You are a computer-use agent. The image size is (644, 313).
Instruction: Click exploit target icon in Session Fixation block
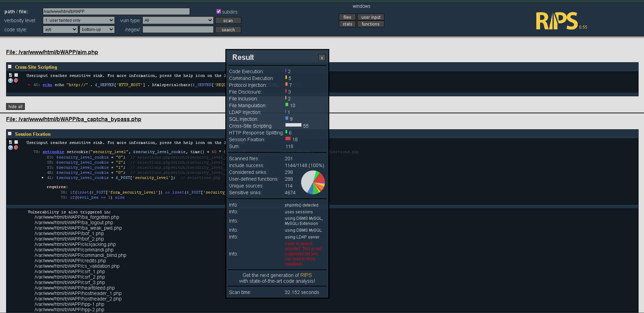click(x=16, y=148)
